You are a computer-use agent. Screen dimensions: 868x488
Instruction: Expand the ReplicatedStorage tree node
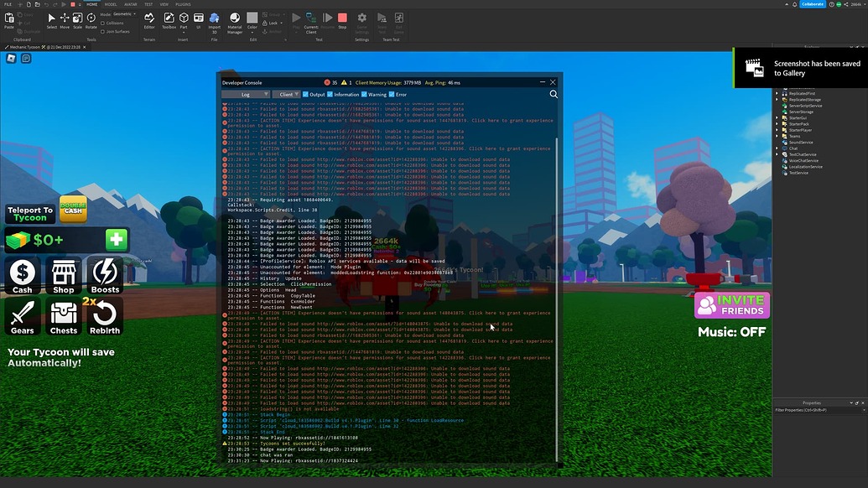click(x=777, y=100)
